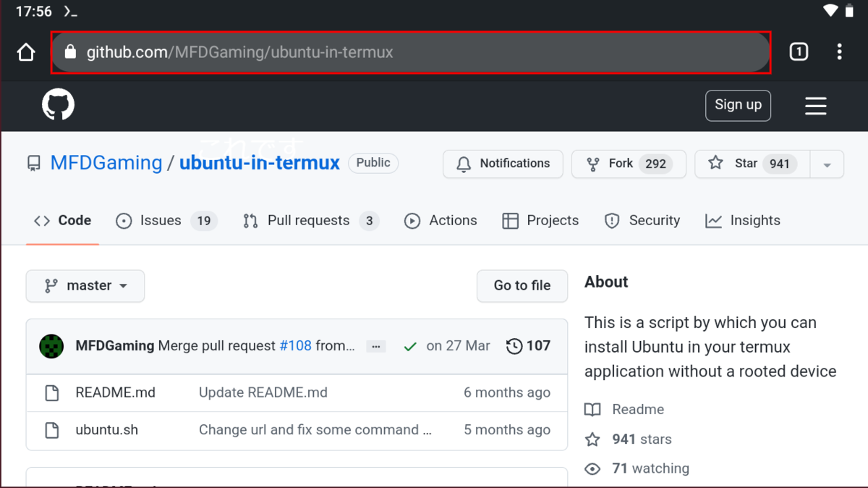Click the 941 stars link
The height and width of the screenshot is (488, 868).
pyautogui.click(x=642, y=439)
